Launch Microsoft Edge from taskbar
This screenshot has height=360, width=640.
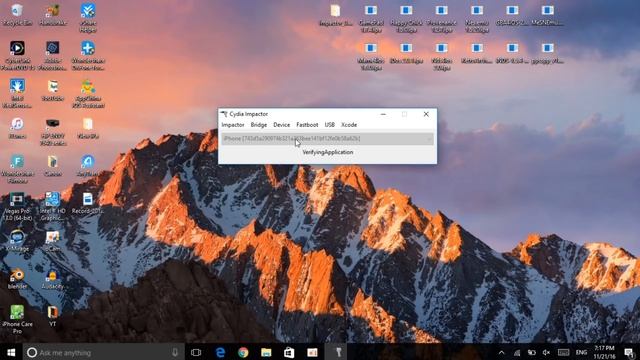pos(220,352)
